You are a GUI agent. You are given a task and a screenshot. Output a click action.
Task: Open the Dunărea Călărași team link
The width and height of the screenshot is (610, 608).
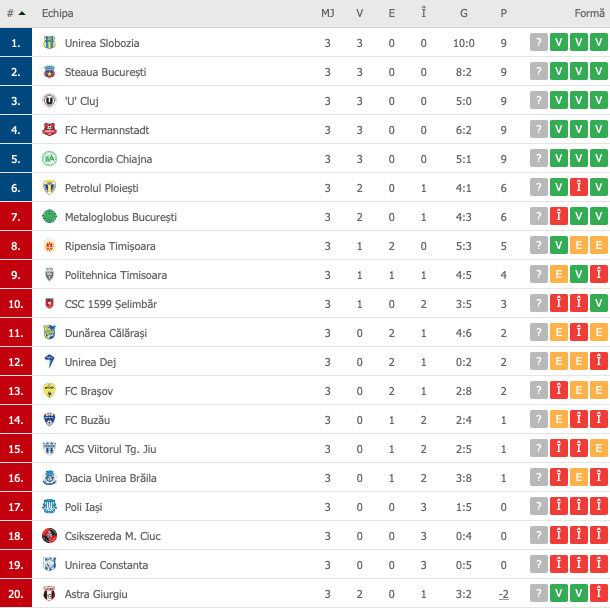click(105, 333)
